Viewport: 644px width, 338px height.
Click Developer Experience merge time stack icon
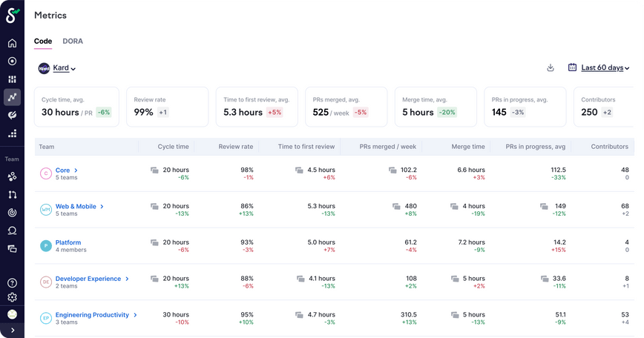click(x=455, y=279)
